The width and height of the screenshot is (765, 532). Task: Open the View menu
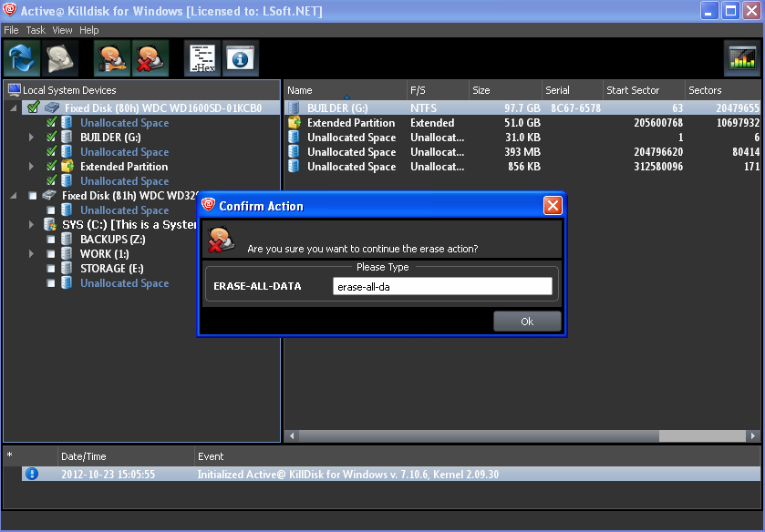pos(62,30)
